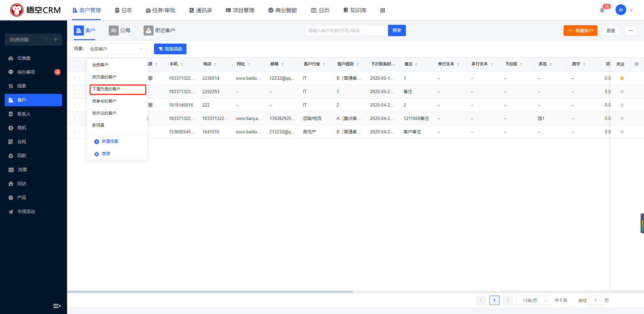Click the 新建客户 button
This screenshot has height=314, width=644.
[580, 30]
